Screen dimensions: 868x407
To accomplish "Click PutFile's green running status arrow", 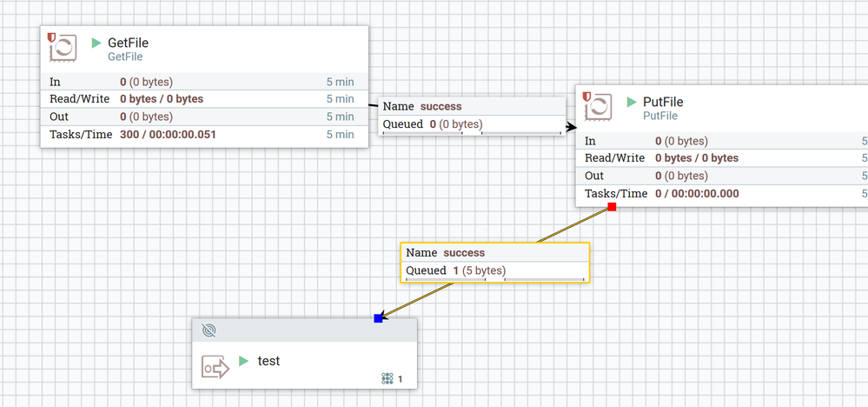I will [632, 102].
